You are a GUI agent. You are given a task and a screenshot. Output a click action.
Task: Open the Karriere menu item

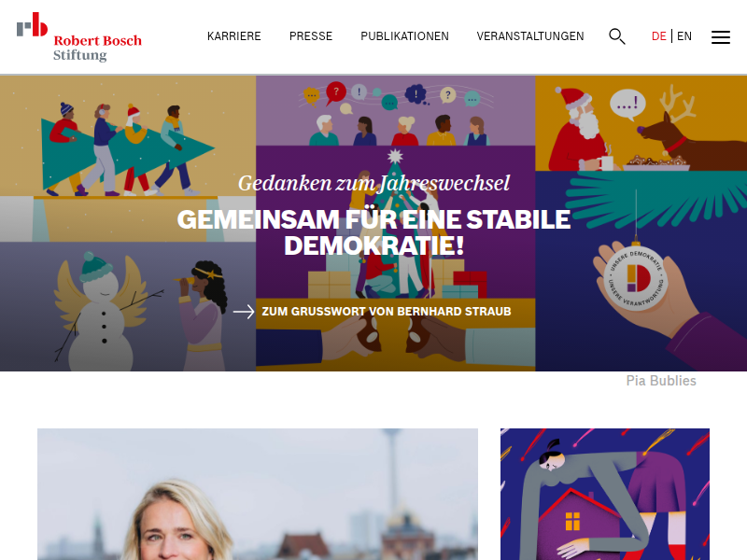tap(234, 36)
